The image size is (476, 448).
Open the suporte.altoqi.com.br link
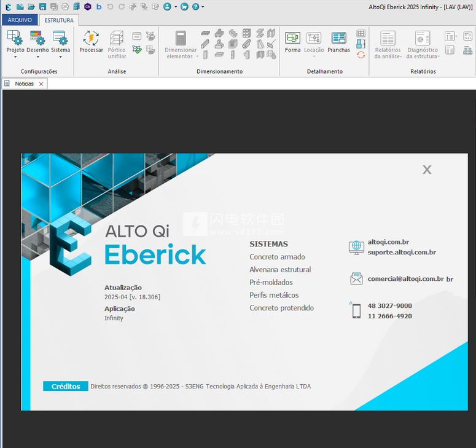click(x=402, y=252)
